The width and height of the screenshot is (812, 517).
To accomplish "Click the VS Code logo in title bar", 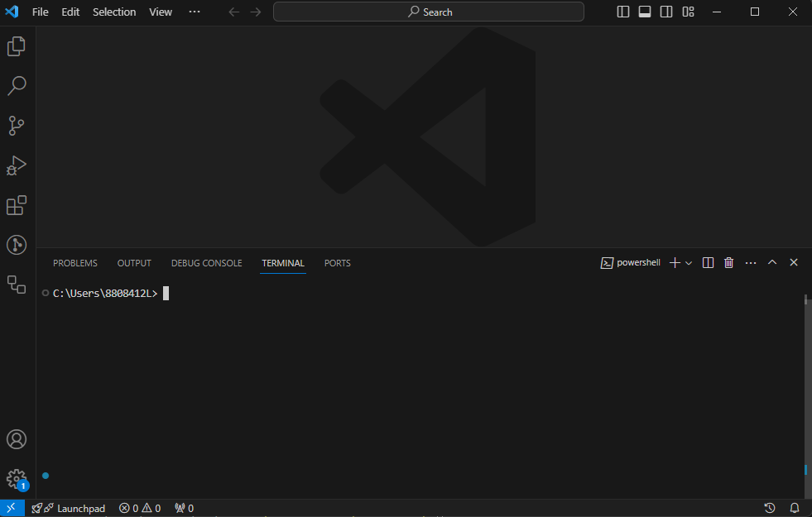I will [x=12, y=12].
